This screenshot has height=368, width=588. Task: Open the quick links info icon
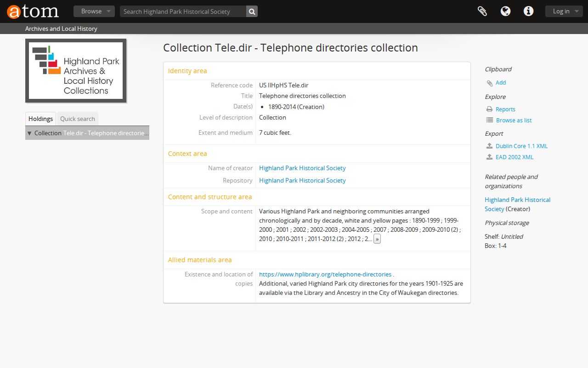tap(529, 11)
